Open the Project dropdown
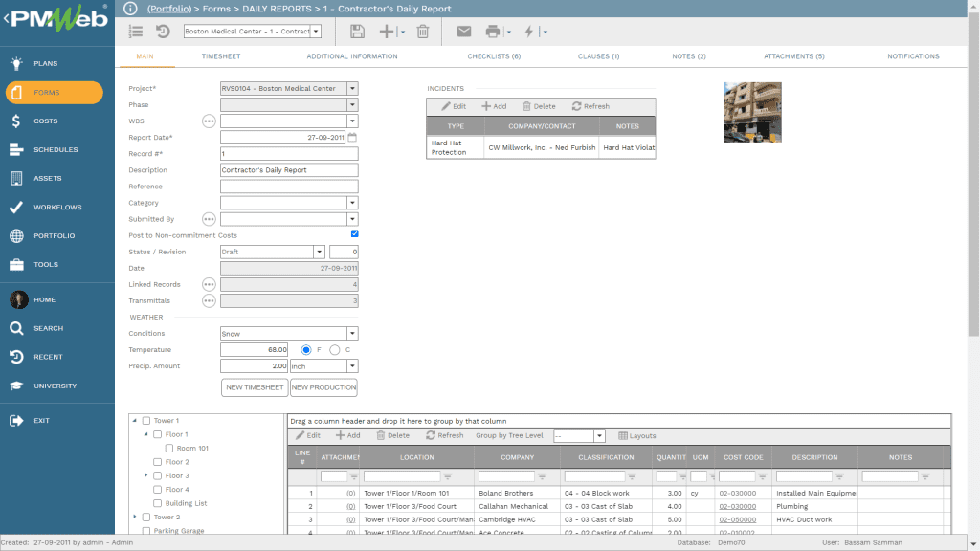This screenshot has height=551, width=980. pos(352,89)
